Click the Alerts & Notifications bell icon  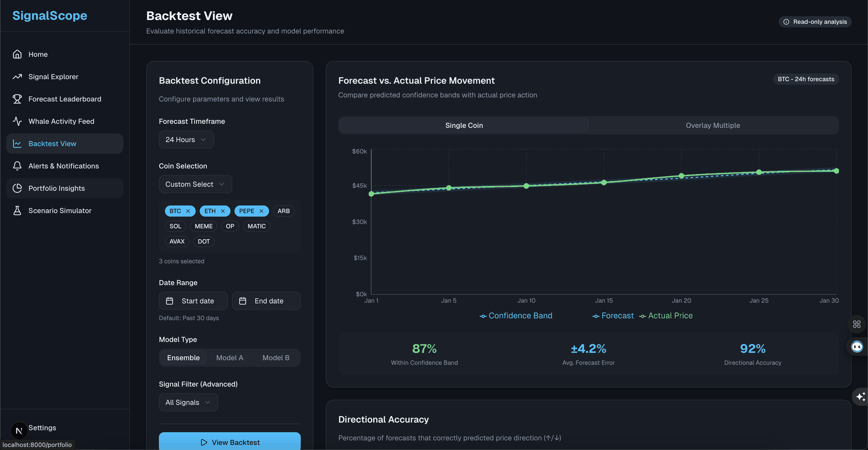point(17,166)
